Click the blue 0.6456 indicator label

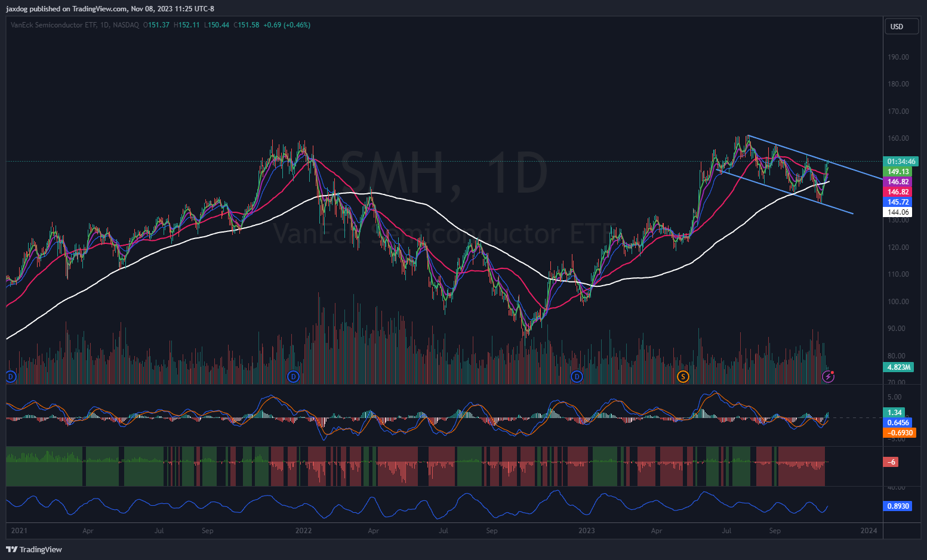898,423
